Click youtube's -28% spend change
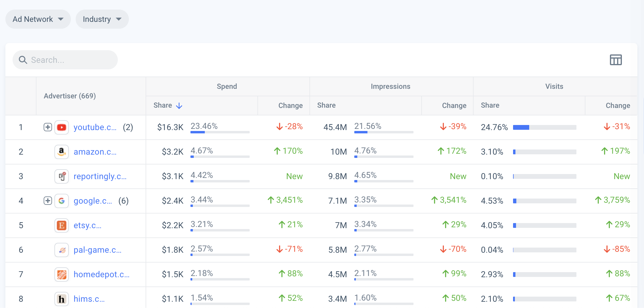Screen dimensions: 644x308 pos(289,126)
